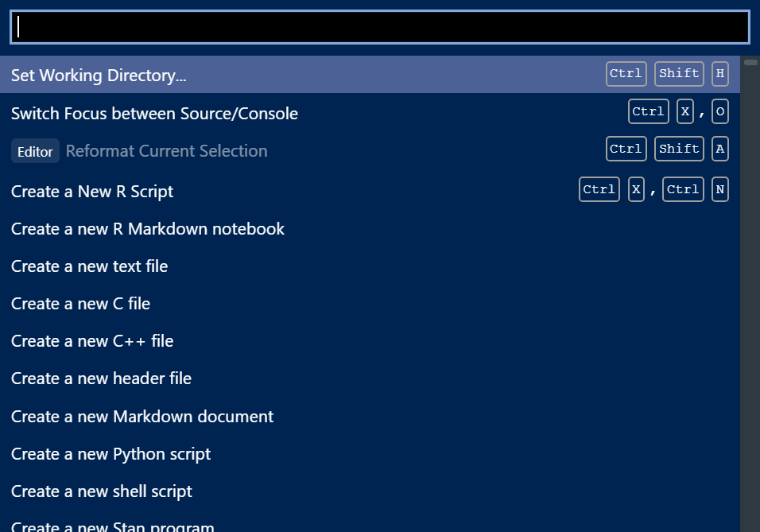Run Create a New R Script
Image resolution: width=760 pixels, height=532 pixels.
(x=370, y=191)
